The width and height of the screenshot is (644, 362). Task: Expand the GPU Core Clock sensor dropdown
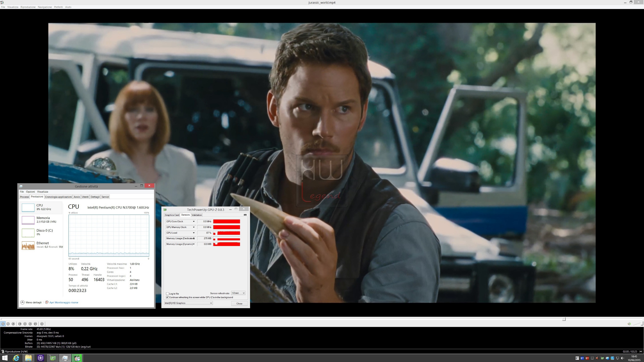193,221
